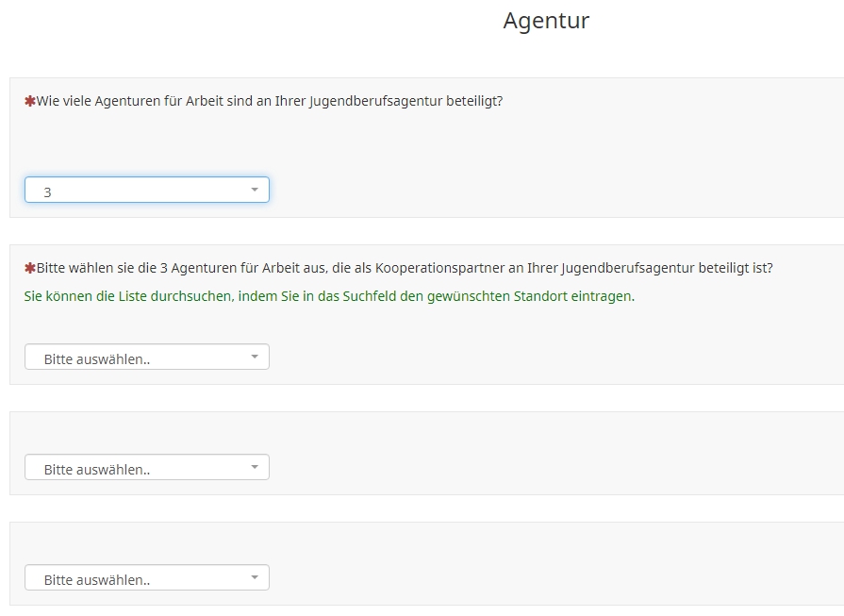Click the 'Bitte wählen sie die 3 Agenturen' question
Screen dimensions: 844x616
[404, 268]
